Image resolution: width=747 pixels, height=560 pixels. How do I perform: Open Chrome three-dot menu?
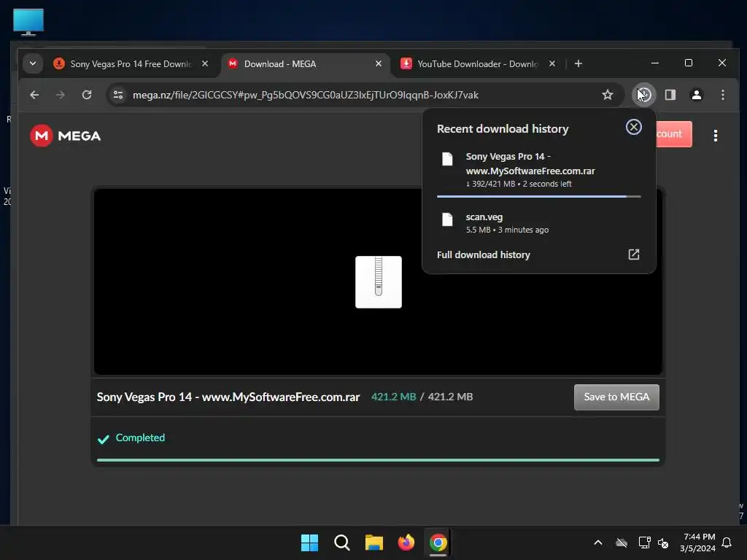[x=723, y=95]
